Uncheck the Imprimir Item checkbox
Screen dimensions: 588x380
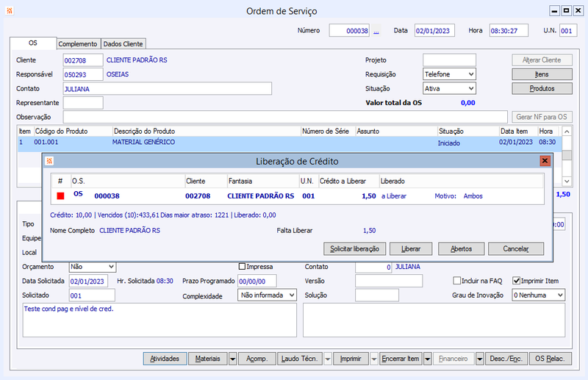pyautogui.click(x=516, y=280)
